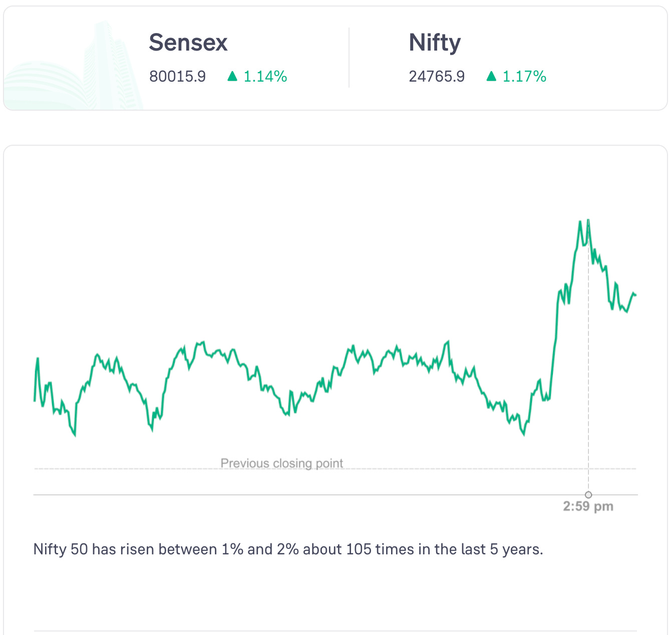Viewport: 672px width, 635px height.
Task: Click the chart's solid horizontal time axis line
Action: pos(300,495)
